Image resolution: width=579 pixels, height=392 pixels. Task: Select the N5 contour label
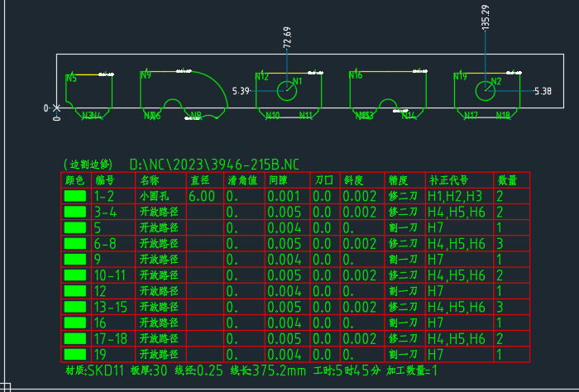pyautogui.click(x=71, y=79)
